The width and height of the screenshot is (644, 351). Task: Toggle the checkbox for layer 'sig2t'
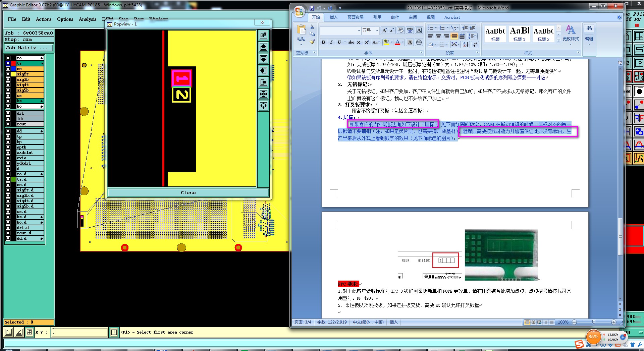pyautogui.click(x=8, y=74)
